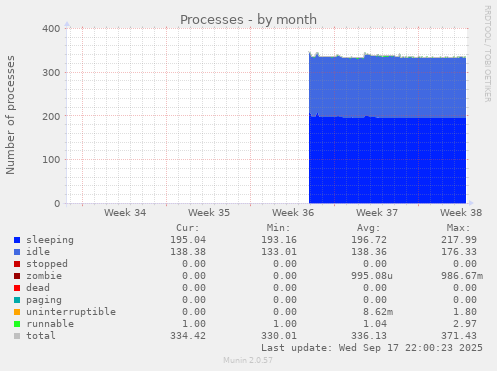Click sleeping average value 196.72
This screenshot has width=497, height=371.
(x=369, y=240)
